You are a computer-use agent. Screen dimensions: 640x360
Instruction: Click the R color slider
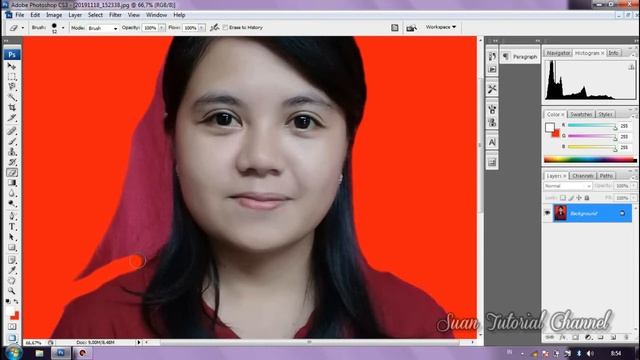point(592,126)
